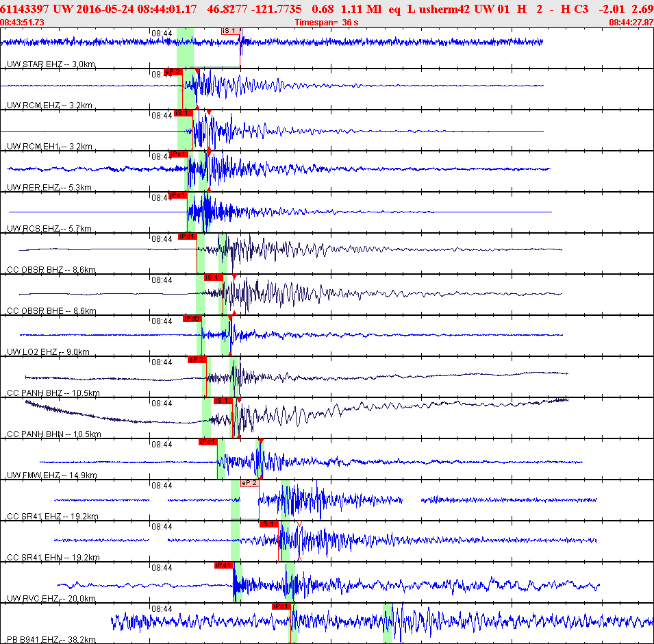Click the hollow red triangle on SR41 EHN
This screenshot has height=644, width=654.
[299, 523]
